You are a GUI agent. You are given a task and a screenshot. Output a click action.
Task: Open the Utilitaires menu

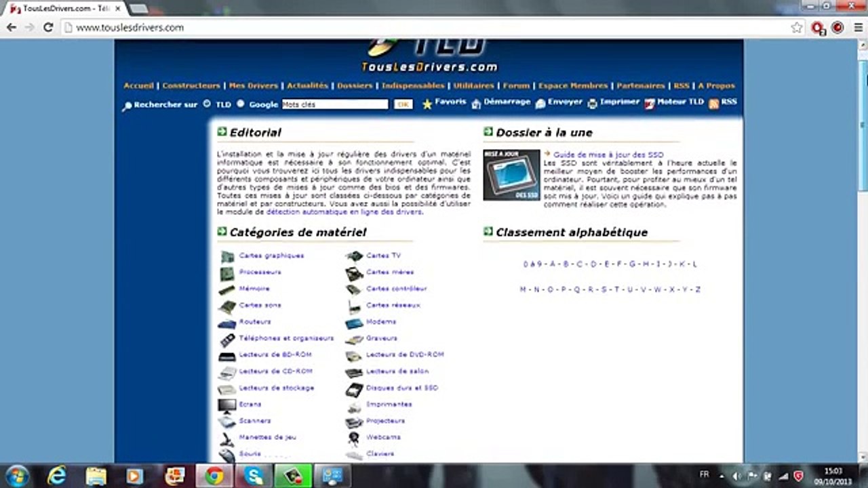pyautogui.click(x=473, y=86)
